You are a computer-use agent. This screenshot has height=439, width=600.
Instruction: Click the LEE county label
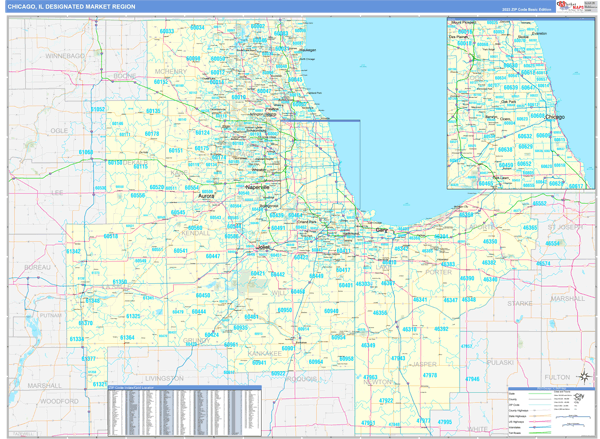[x=57, y=192]
